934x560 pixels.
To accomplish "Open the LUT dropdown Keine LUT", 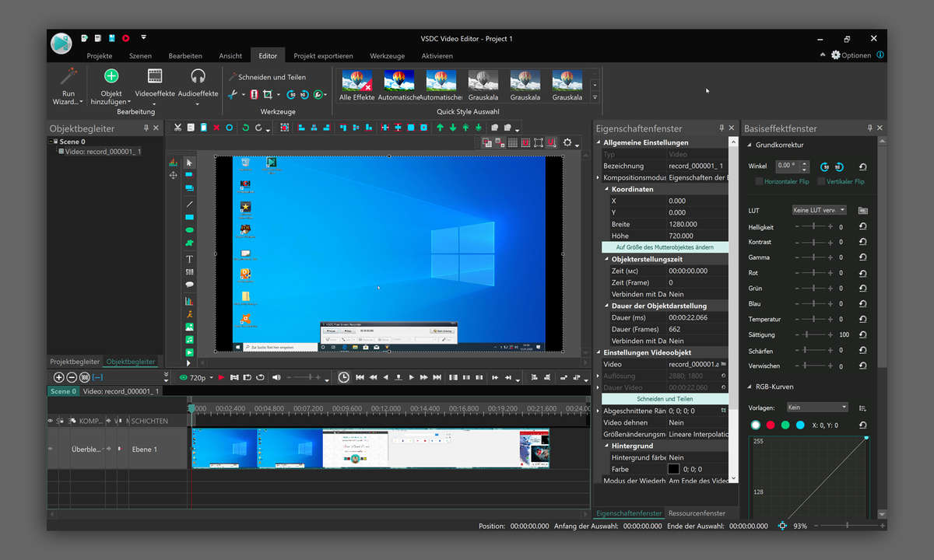I will click(x=819, y=211).
